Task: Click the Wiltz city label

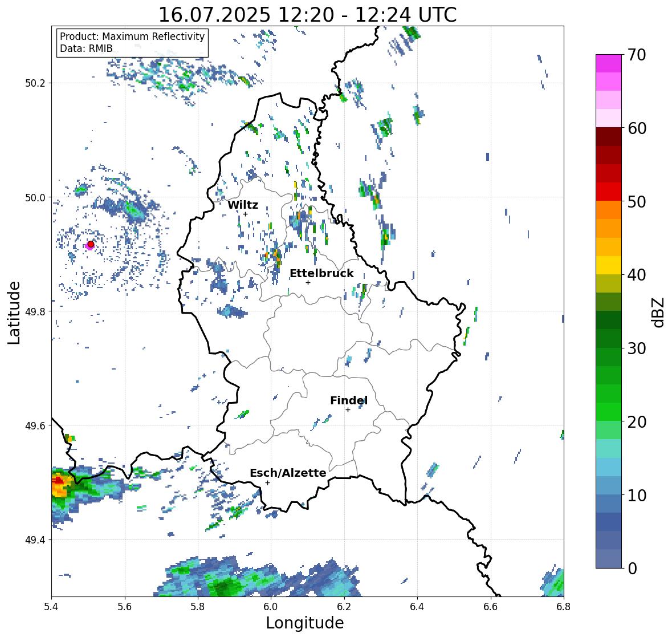Action: tap(243, 205)
